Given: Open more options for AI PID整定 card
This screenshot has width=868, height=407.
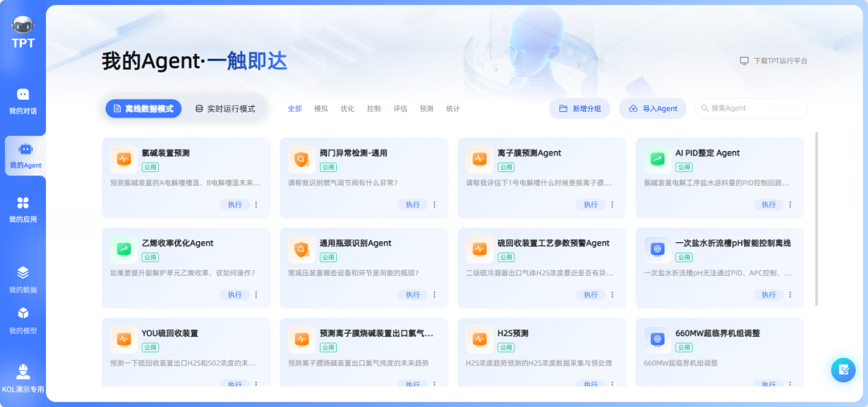Looking at the screenshot, I should click(790, 204).
